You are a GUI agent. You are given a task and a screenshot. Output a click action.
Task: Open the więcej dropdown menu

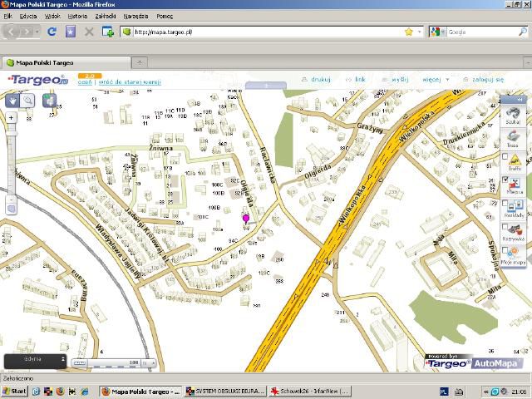[436, 80]
